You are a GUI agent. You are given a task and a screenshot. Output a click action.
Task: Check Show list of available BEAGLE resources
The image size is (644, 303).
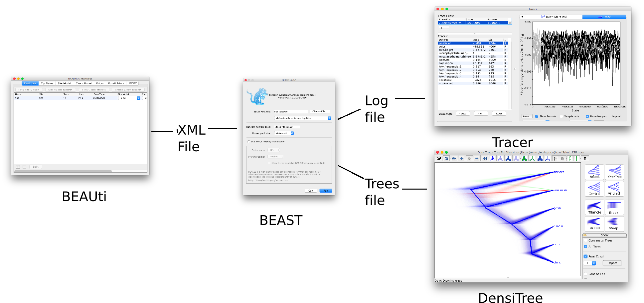(269, 163)
